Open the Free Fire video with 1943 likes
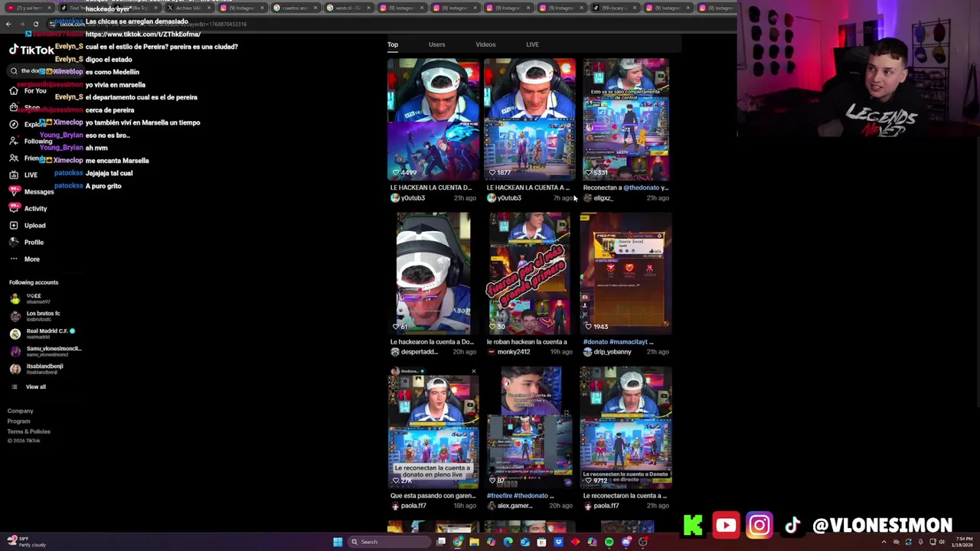The width and height of the screenshot is (980, 551). (626, 273)
